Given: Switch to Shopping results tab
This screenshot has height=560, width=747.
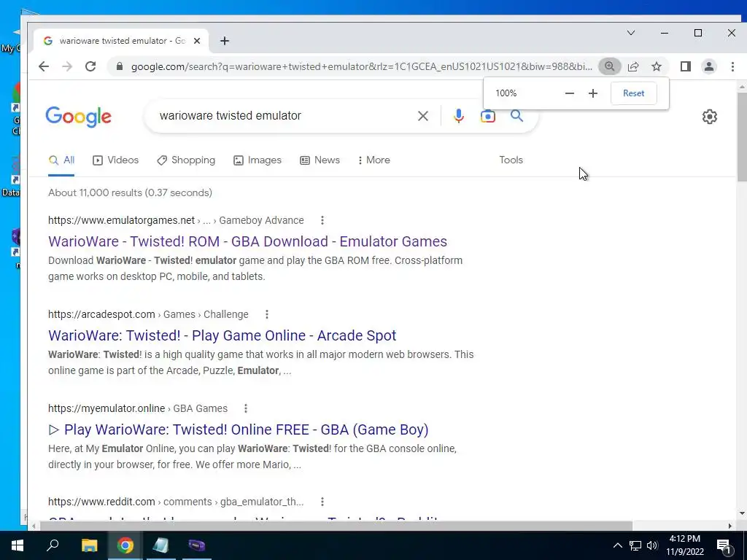Looking at the screenshot, I should coord(186,160).
